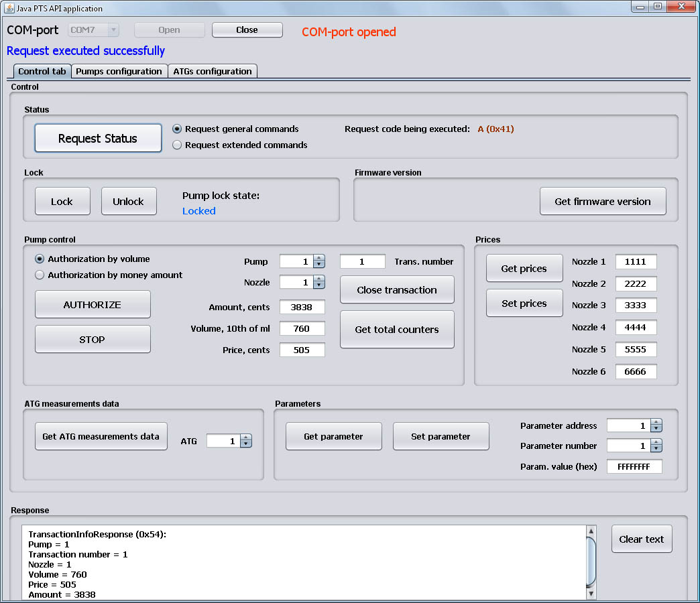
Task: Switch to Pumps configuration tab
Action: point(119,71)
